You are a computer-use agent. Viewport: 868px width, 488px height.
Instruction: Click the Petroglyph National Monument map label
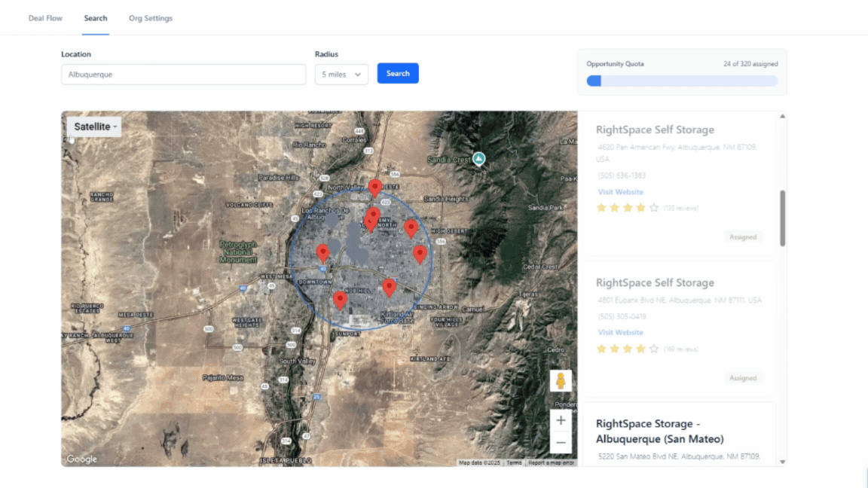click(x=238, y=252)
